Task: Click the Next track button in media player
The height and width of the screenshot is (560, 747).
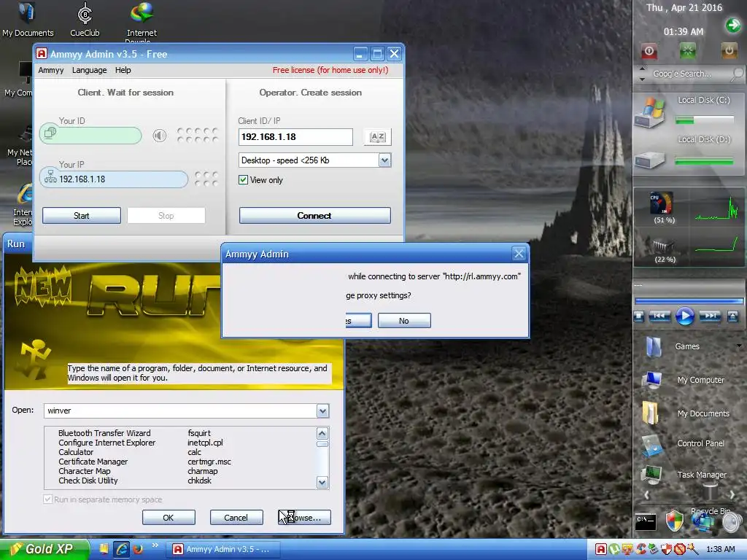Action: (x=710, y=316)
